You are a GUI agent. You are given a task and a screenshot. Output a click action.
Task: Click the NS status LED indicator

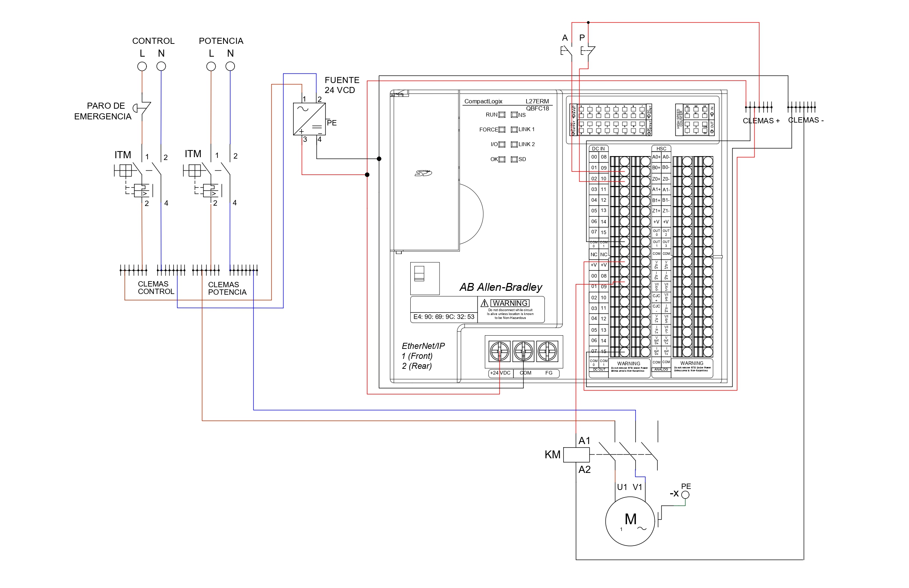514,115
